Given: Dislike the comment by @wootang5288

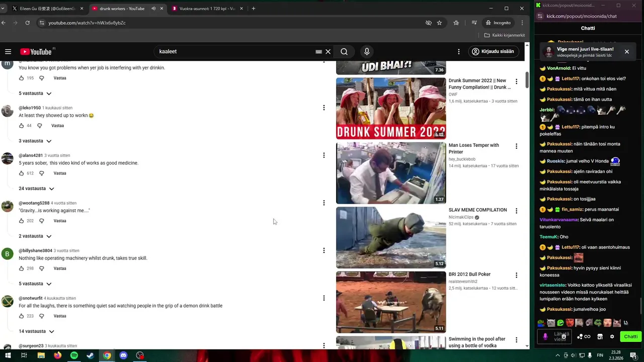Looking at the screenshot, I should pos(42,221).
